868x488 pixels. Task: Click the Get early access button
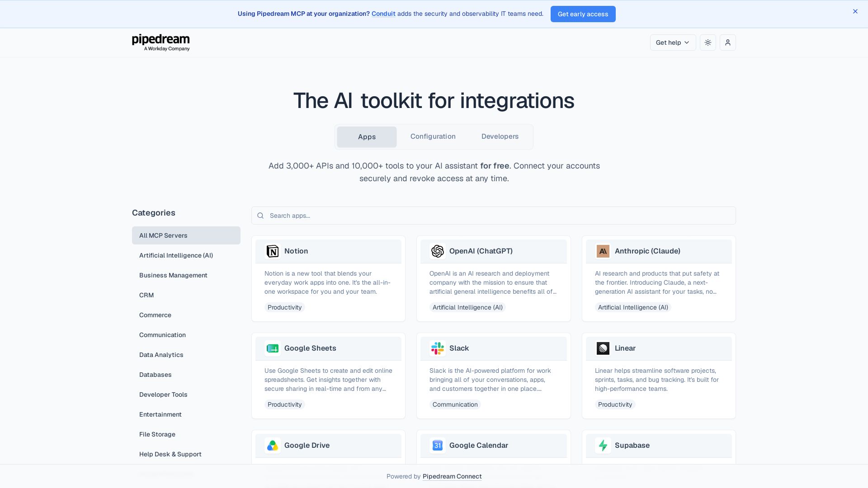coord(583,14)
